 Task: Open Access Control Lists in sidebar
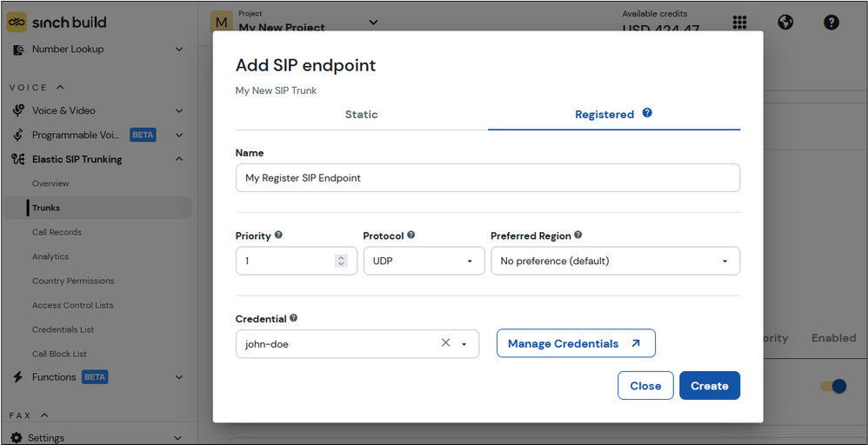point(72,305)
